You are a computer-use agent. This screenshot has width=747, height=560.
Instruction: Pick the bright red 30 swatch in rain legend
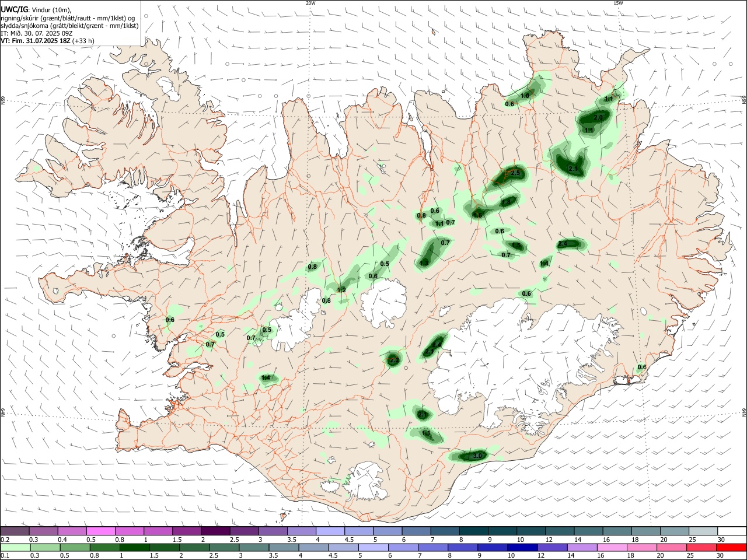pos(731,548)
